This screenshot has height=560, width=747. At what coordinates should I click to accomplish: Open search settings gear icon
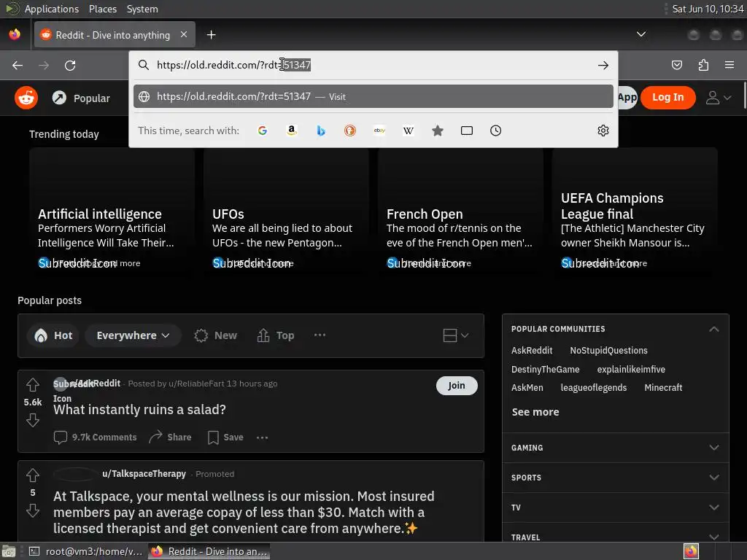pos(603,131)
